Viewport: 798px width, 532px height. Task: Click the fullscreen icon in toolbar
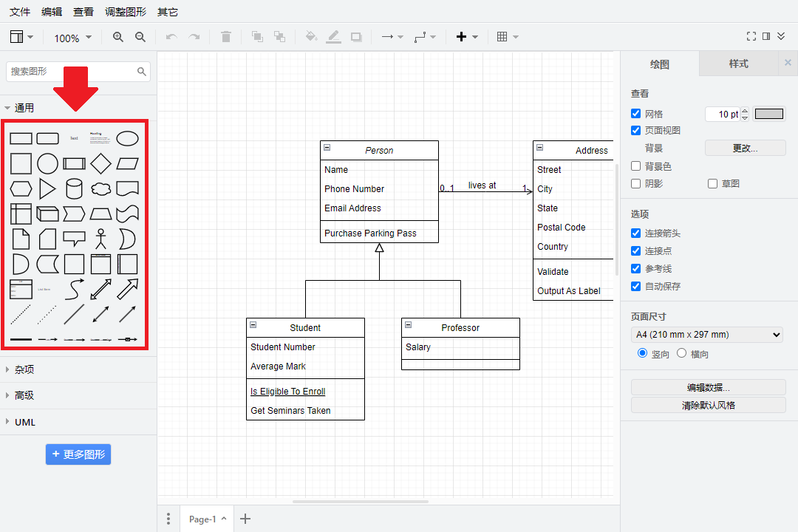(751, 36)
